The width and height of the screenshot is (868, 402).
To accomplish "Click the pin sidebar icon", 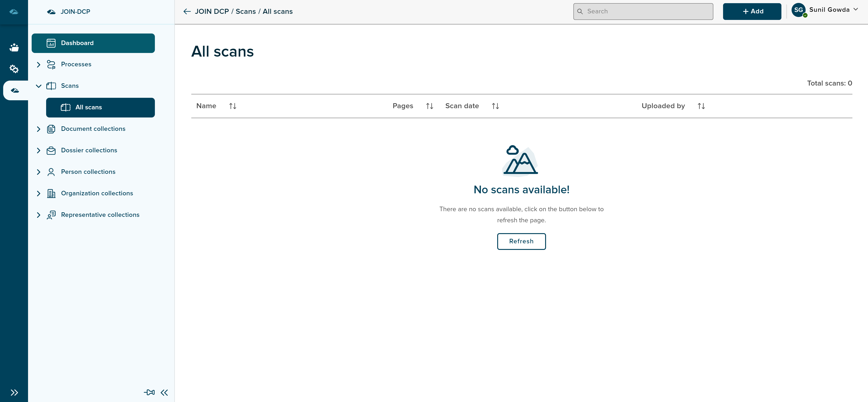I will 149,392.
